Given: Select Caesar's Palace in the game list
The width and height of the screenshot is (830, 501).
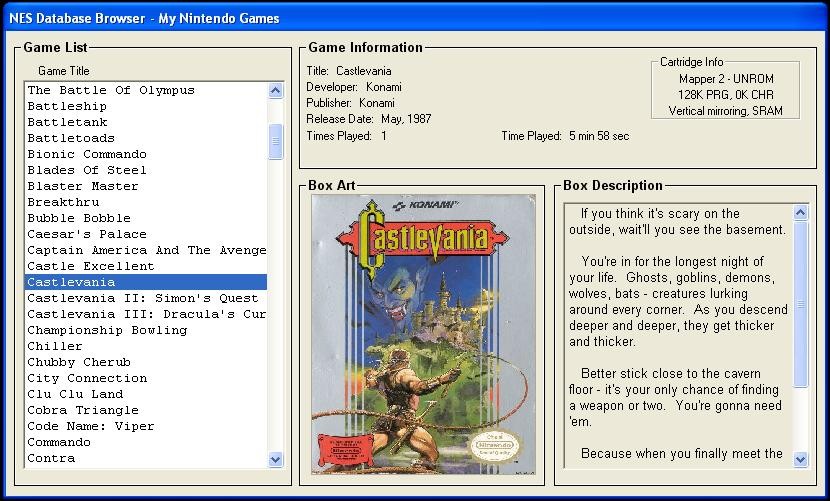Looking at the screenshot, I should tap(146, 234).
